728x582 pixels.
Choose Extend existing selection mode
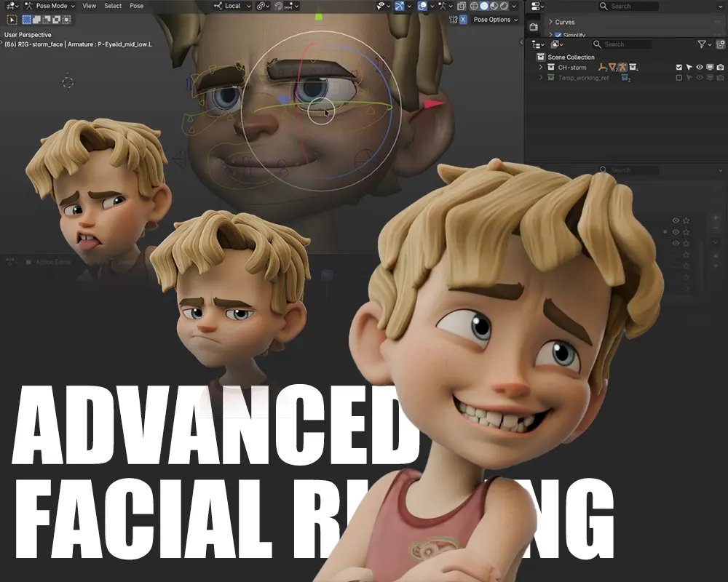(x=36, y=20)
